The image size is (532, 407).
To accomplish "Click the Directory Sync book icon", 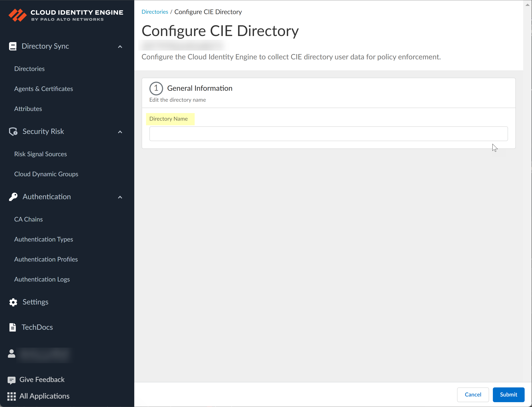I will [x=13, y=46].
